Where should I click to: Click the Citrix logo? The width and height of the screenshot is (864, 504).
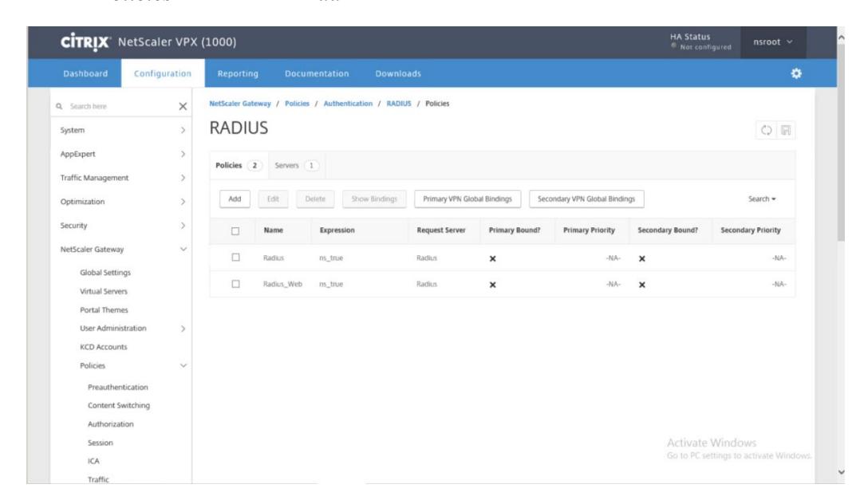[85, 41]
